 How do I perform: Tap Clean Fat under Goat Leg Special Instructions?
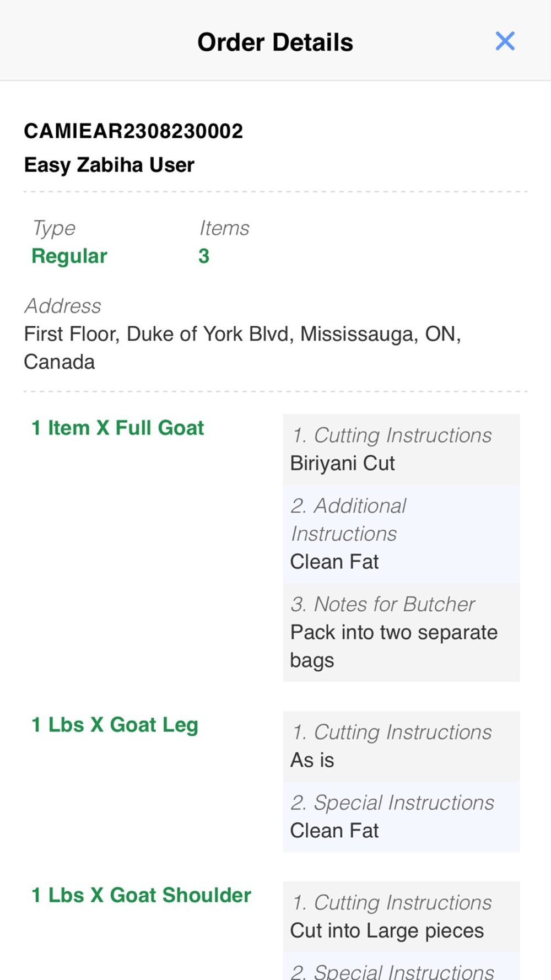click(x=334, y=831)
